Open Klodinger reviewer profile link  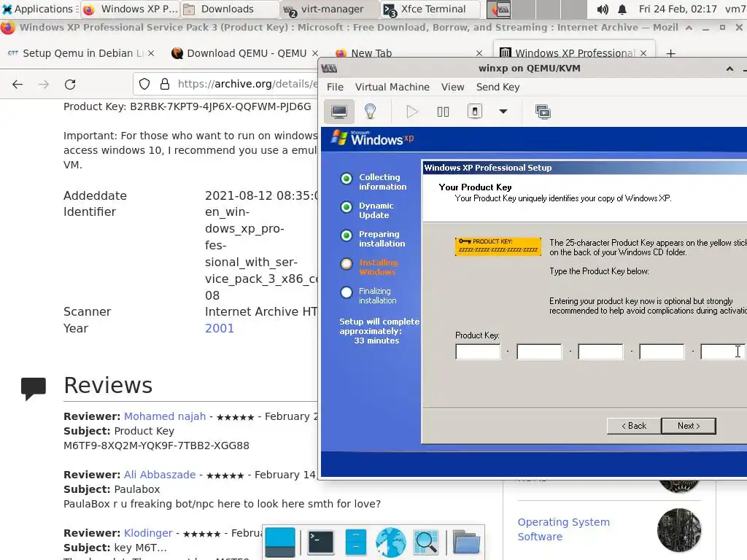pyautogui.click(x=148, y=533)
